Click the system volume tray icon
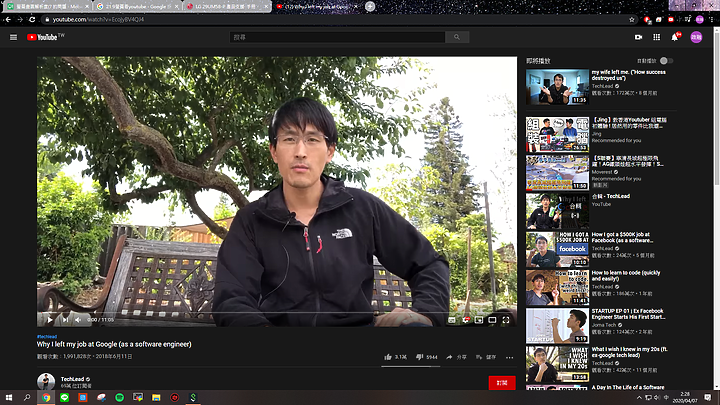Image resolution: width=720 pixels, height=405 pixels. pyautogui.click(x=657, y=398)
